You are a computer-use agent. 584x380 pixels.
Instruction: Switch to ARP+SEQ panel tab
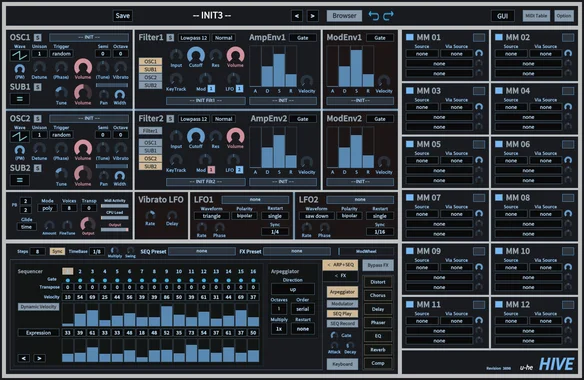point(340,265)
